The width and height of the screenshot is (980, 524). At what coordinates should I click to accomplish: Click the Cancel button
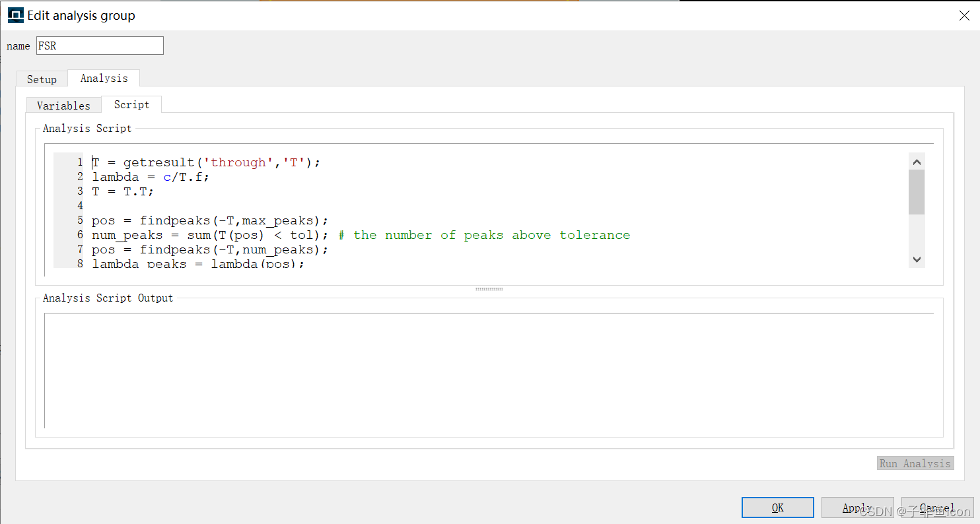937,508
